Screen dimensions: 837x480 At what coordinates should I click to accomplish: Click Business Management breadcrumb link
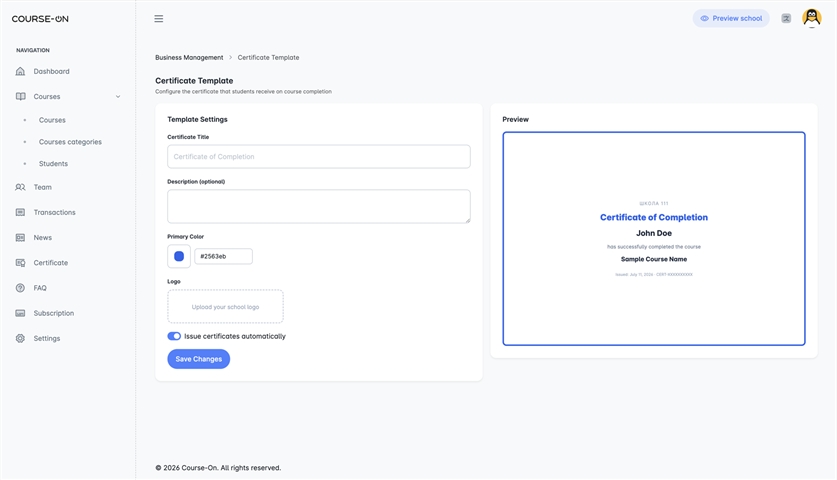[x=189, y=58]
